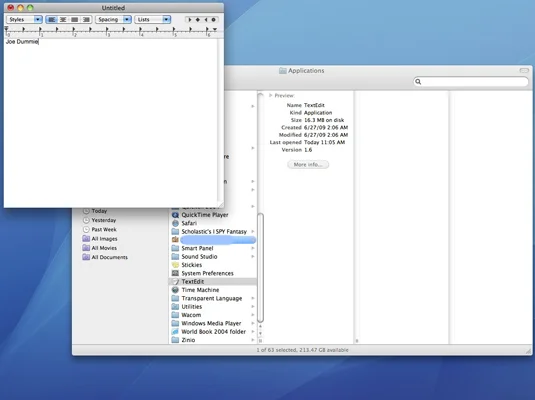
Task: Click the '16.3 MB on disk' size value
Action: pyautogui.click(x=324, y=120)
